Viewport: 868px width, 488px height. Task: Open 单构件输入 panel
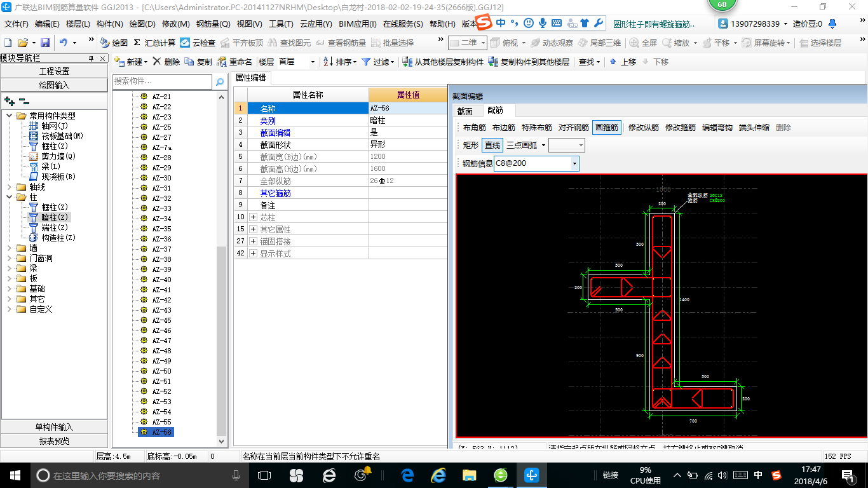tap(54, 427)
